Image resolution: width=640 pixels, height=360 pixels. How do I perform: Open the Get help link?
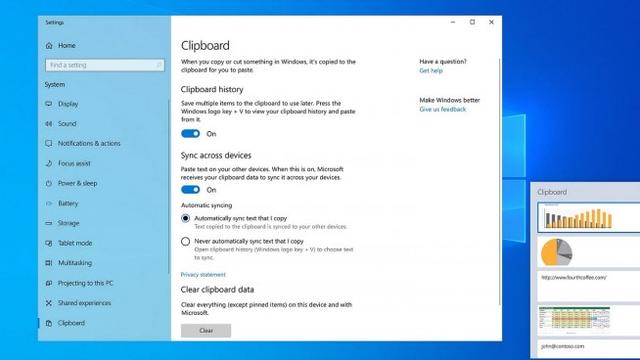pos(431,71)
